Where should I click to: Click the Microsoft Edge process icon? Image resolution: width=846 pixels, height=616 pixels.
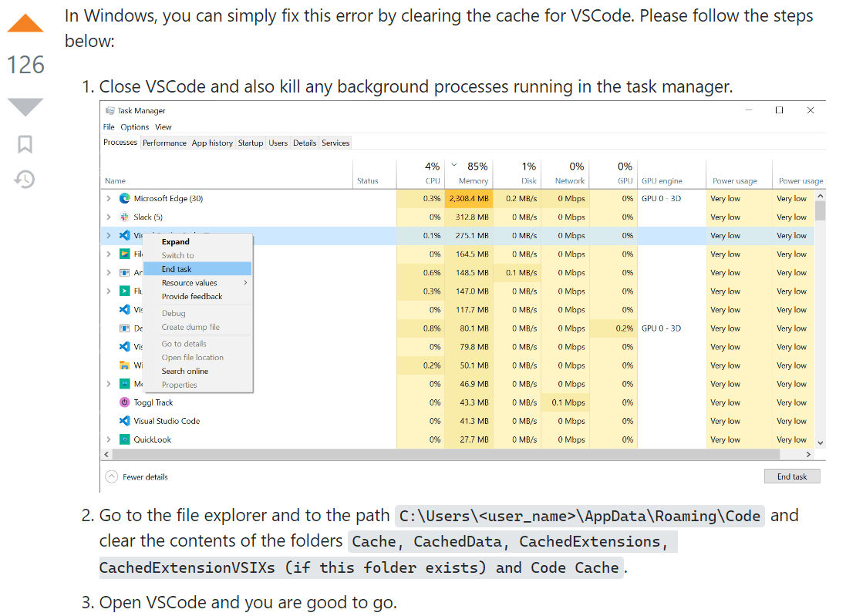[124, 198]
